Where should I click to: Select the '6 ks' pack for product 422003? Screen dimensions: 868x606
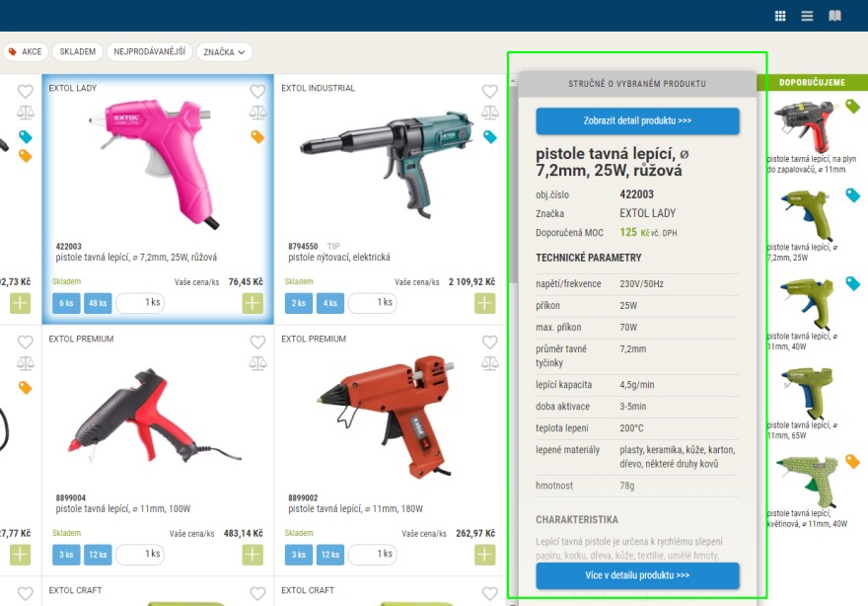[x=66, y=303]
